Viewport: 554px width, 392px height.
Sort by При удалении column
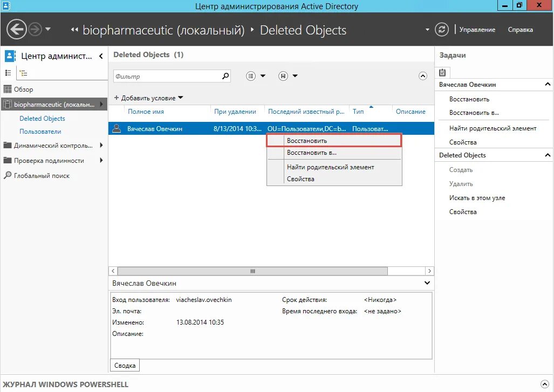235,112
